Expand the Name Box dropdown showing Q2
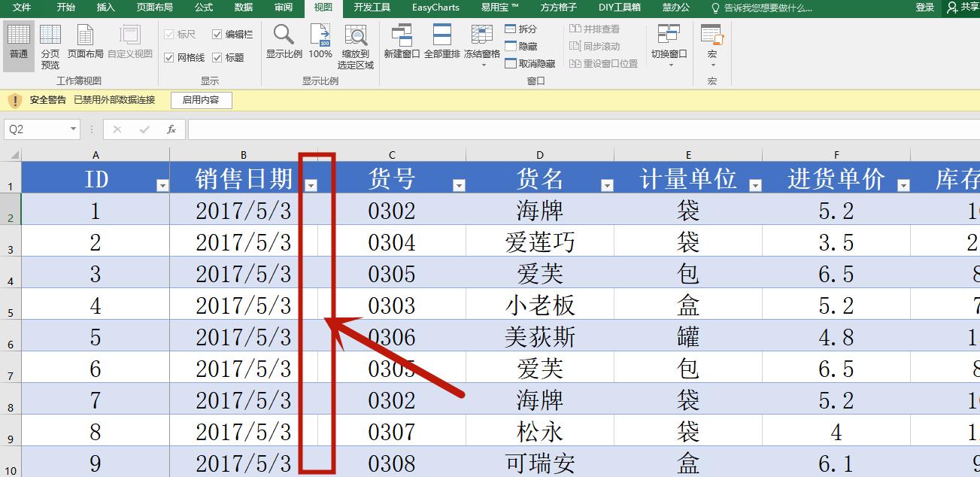This screenshot has height=477, width=980. pos(72,129)
